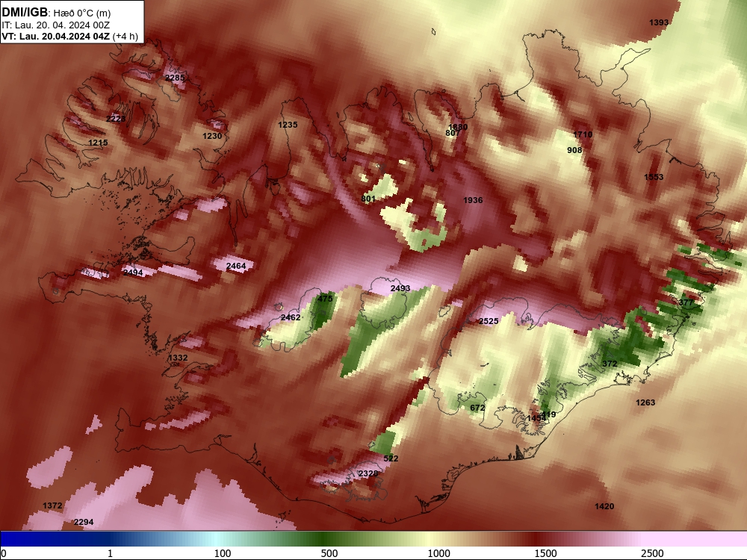Click the 500 tick on color scale
Viewport: 747px width, 560px height.
coord(329,553)
